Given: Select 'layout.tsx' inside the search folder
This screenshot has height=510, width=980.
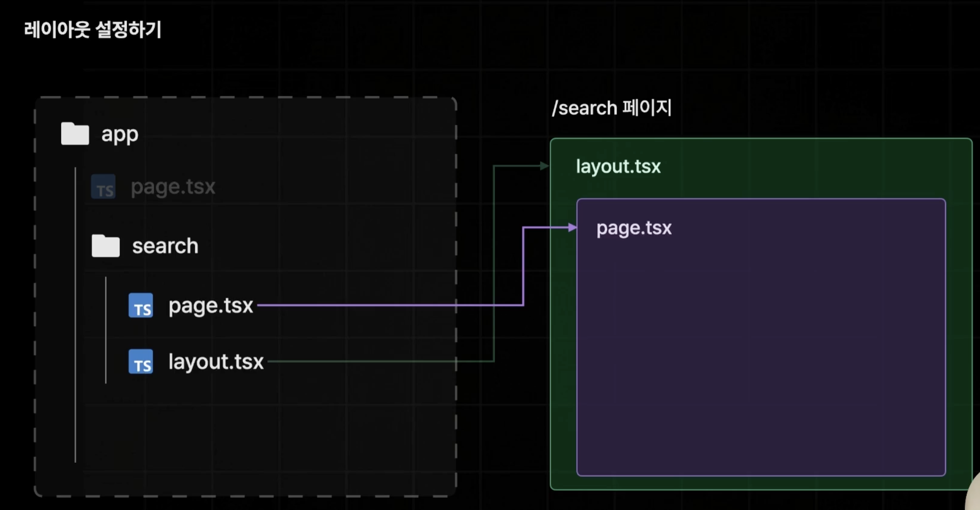Looking at the screenshot, I should coord(216,362).
